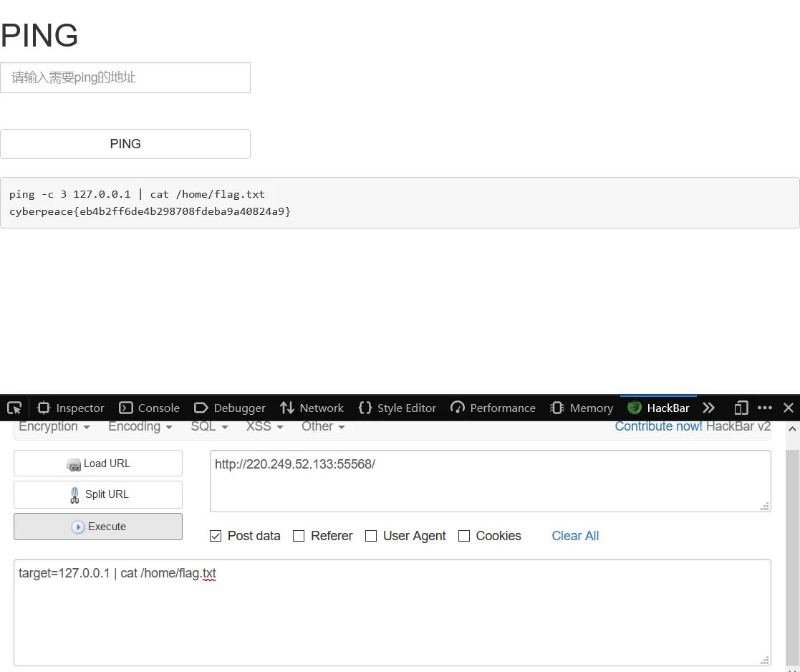Expand the Other dropdown menu

coord(323,426)
